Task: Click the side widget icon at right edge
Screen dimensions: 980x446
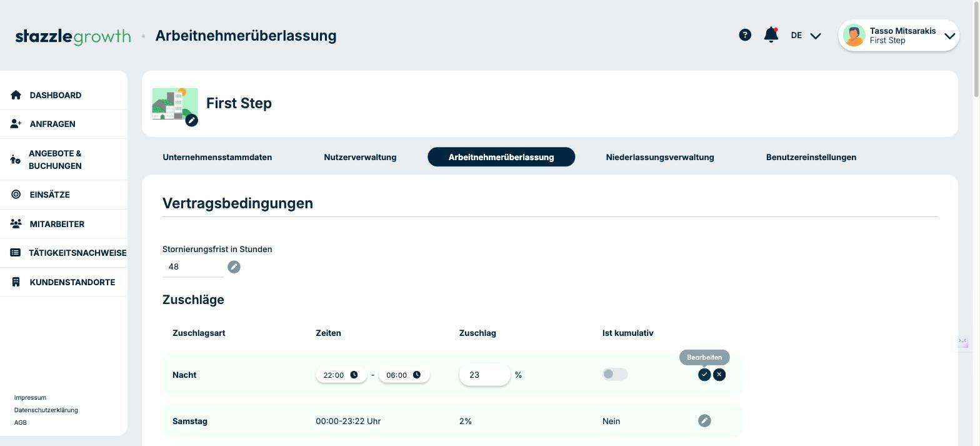Action: 962,342
